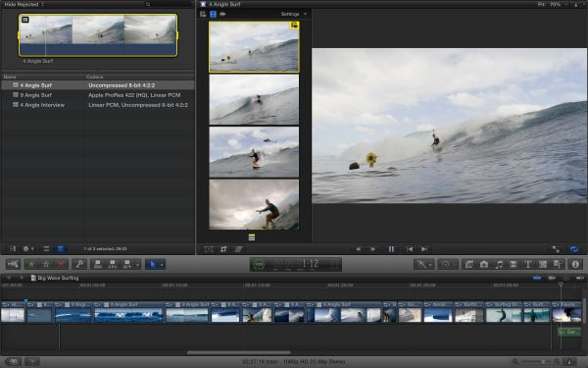Open the enhancements magic wand menu

point(424,264)
